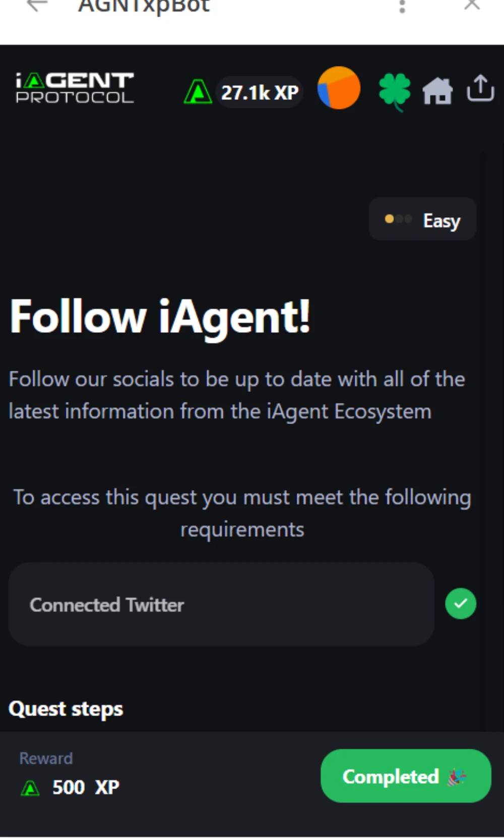
Task: Open the 27.1k XP balance
Action: pos(260,92)
